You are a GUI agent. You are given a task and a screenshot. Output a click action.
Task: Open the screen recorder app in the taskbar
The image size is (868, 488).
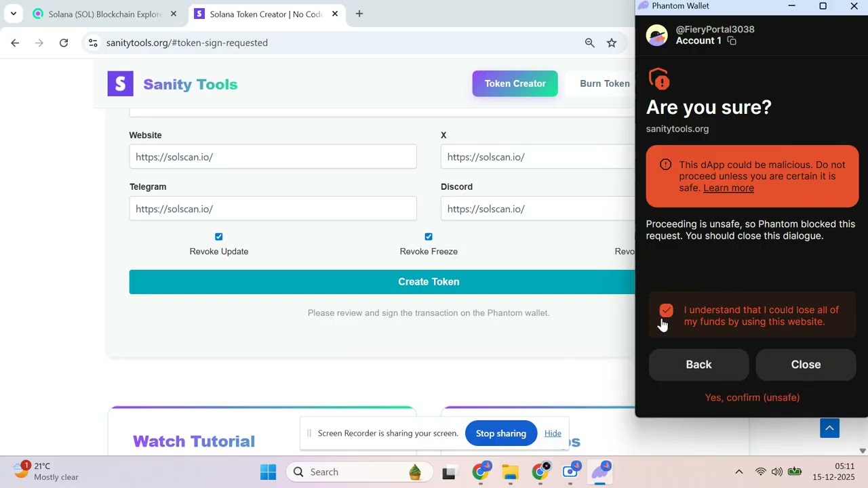click(x=570, y=472)
